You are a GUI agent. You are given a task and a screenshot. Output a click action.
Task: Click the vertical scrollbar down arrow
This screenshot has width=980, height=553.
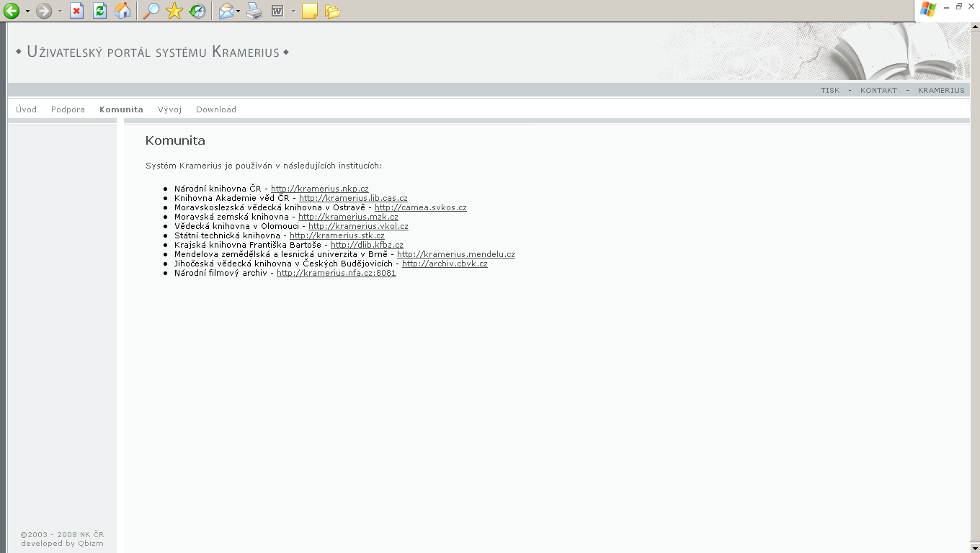coord(975,548)
